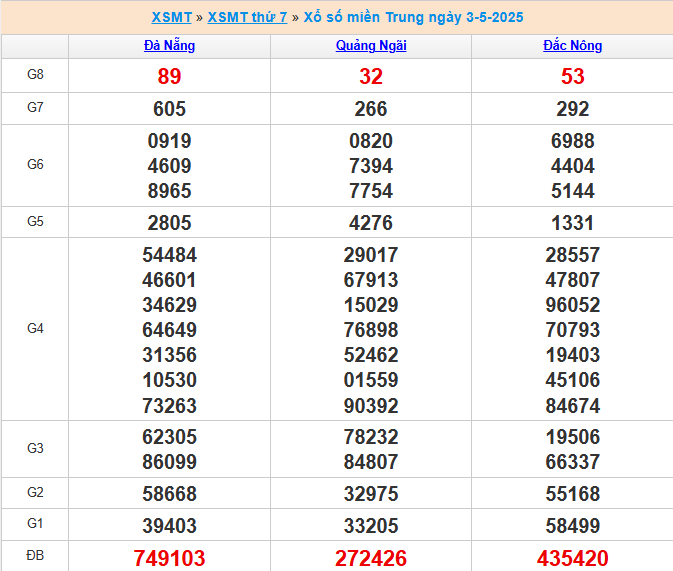Select the ĐB row label
The width and height of the screenshot is (673, 571).
[35, 556]
